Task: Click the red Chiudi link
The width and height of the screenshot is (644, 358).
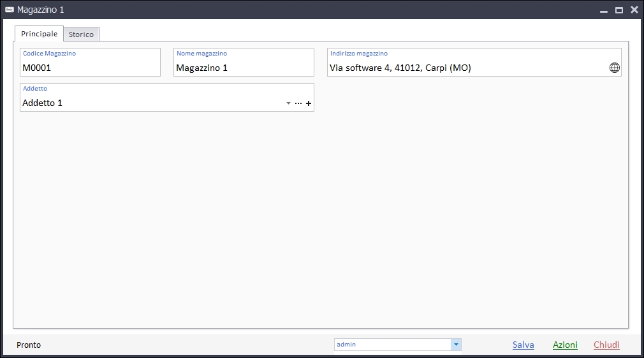Action: (606, 345)
